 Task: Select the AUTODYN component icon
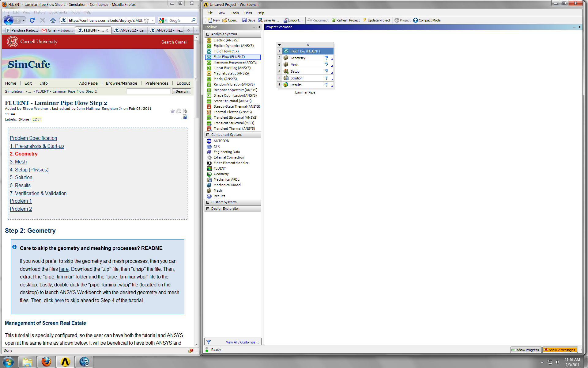tap(209, 141)
